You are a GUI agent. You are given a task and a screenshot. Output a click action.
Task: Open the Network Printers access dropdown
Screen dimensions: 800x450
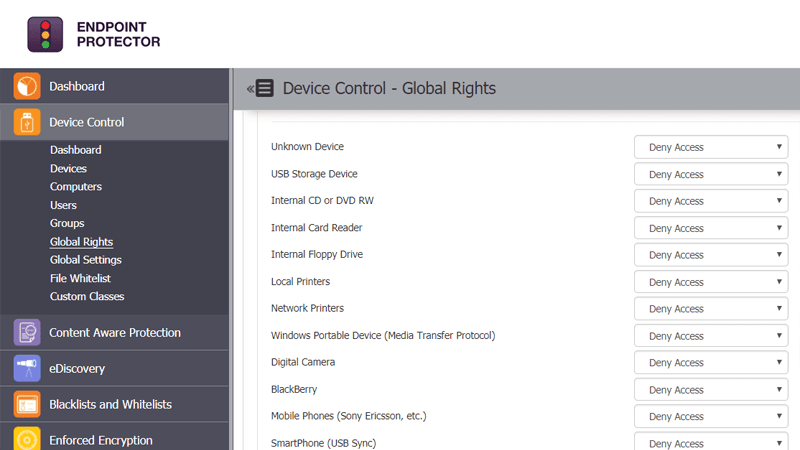[x=711, y=309]
